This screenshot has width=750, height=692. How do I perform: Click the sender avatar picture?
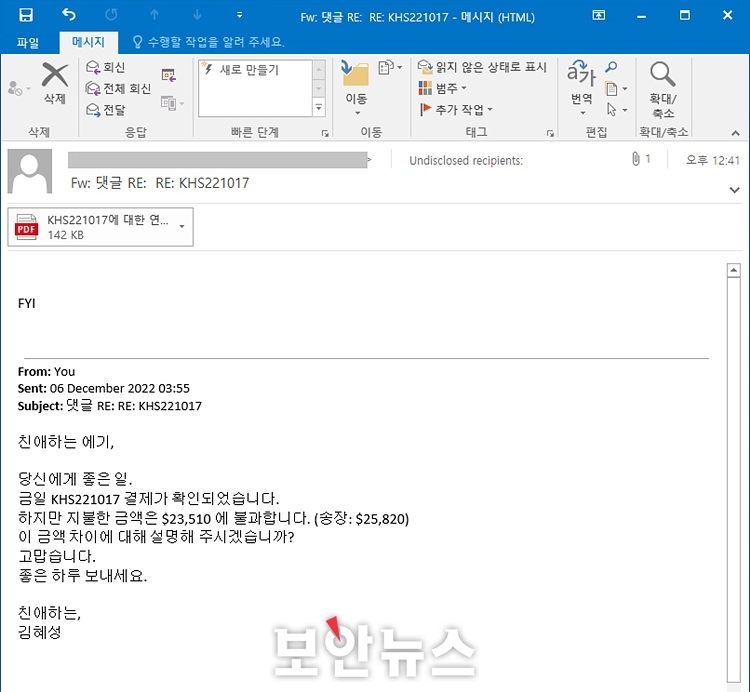point(30,171)
